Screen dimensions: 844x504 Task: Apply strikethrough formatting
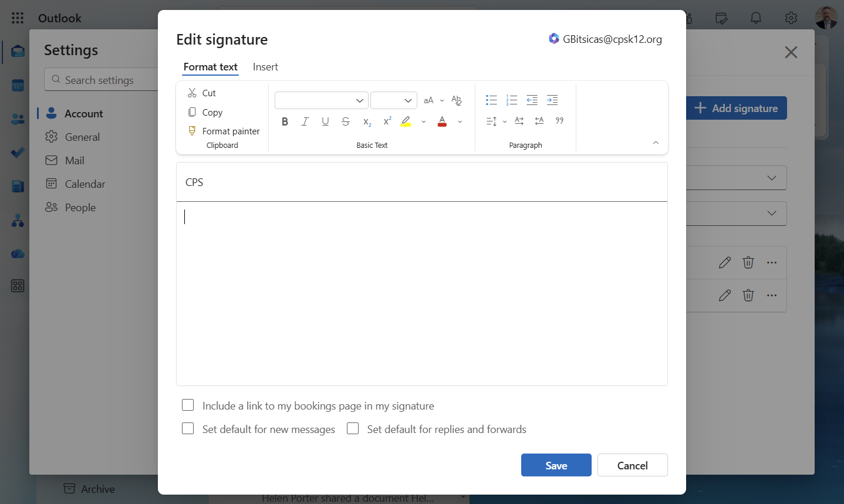(346, 121)
